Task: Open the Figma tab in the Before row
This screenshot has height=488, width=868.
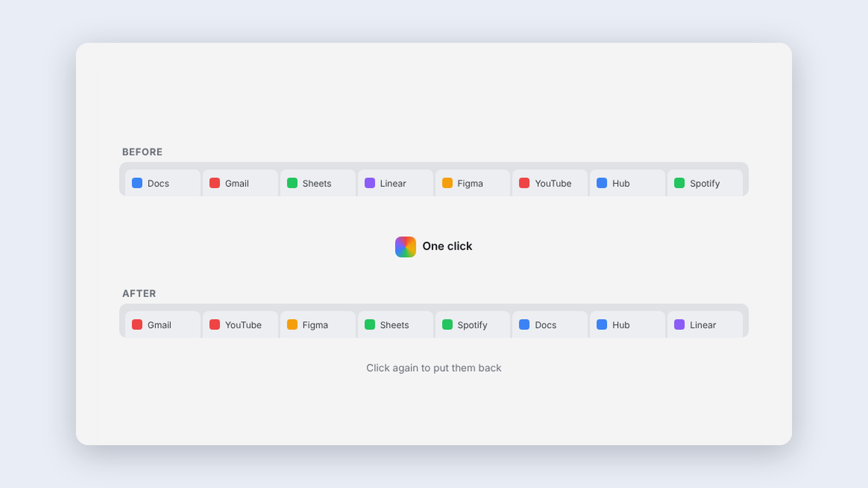Action: click(x=473, y=183)
